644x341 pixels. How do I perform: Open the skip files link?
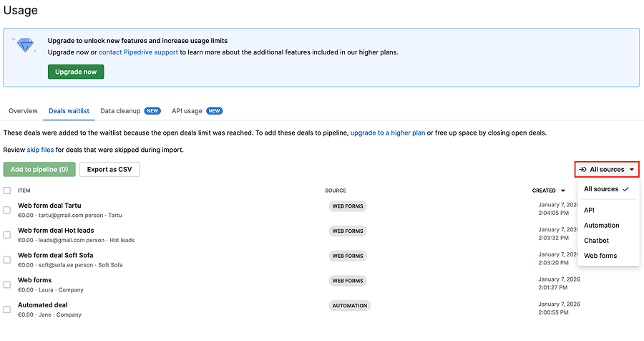click(x=40, y=150)
